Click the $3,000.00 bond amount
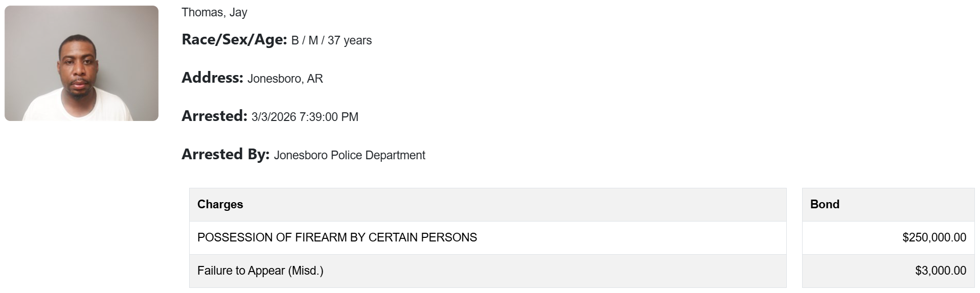Screen dimensions: 980x293 click(941, 271)
